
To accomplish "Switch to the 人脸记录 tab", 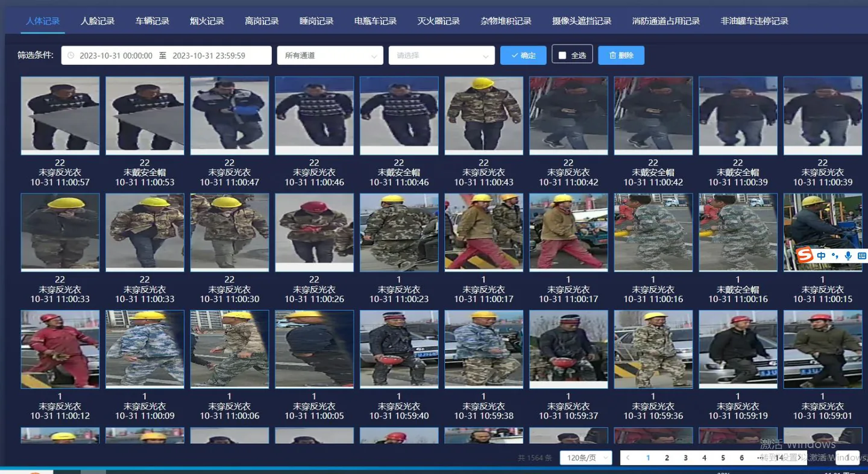I will 98,21.
